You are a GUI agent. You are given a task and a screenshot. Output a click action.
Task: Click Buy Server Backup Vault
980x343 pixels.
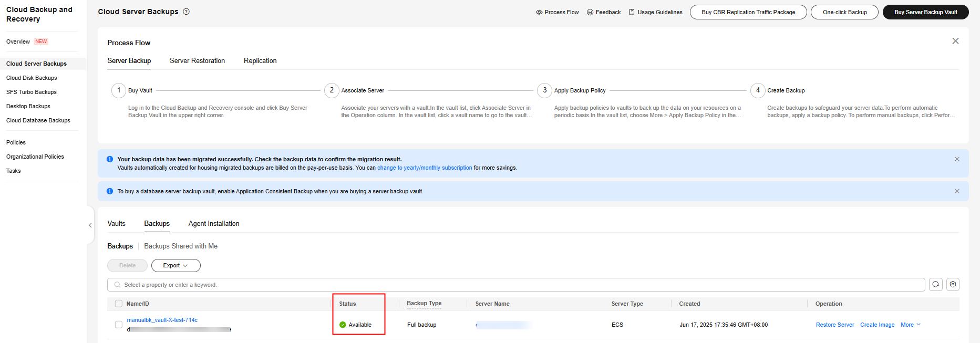click(x=925, y=12)
